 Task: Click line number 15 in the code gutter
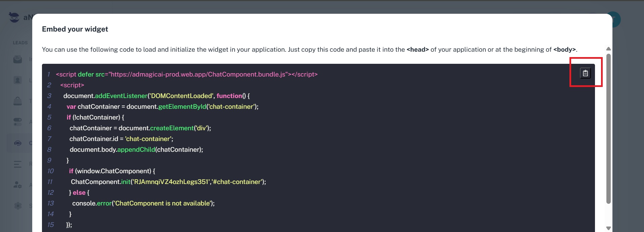(x=50, y=225)
